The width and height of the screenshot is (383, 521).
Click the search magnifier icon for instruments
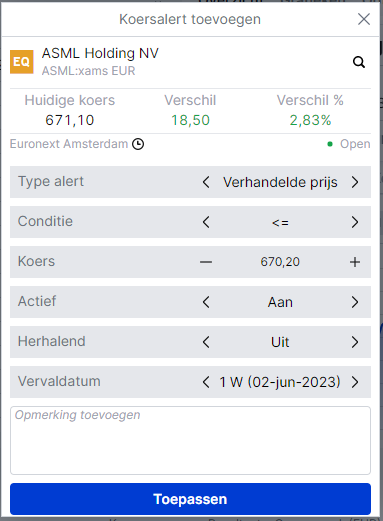359,62
